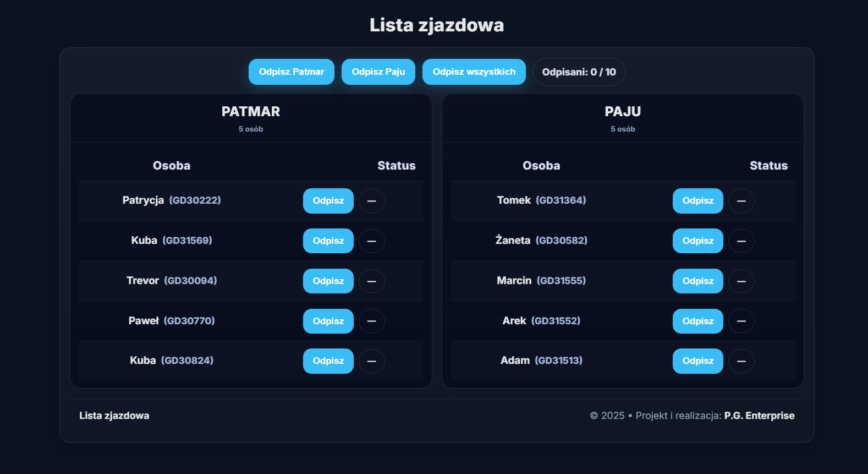868x474 pixels.
Task: Click the Odpisani: 0 / 10 counter
Action: [x=579, y=72]
